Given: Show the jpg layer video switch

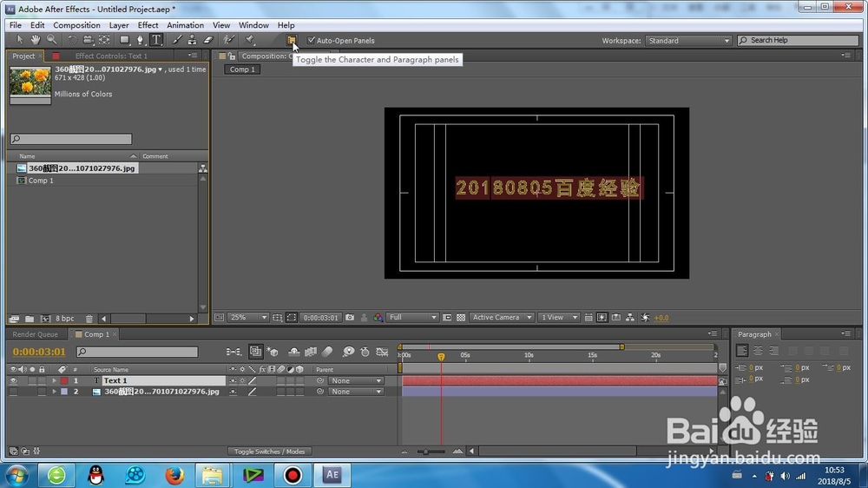Looking at the screenshot, I should pos(13,392).
